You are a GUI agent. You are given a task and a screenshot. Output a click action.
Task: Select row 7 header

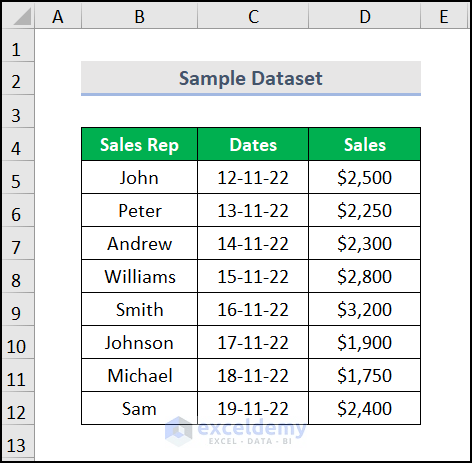pyautogui.click(x=18, y=243)
